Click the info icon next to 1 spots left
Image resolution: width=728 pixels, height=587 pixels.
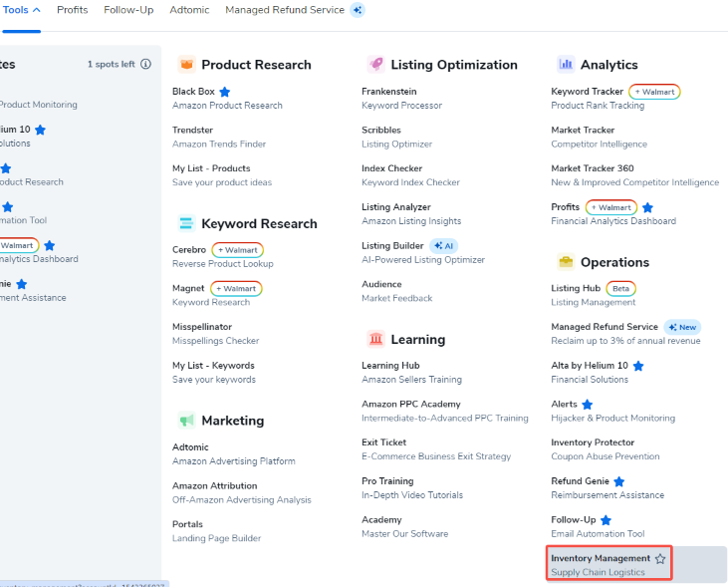point(145,64)
